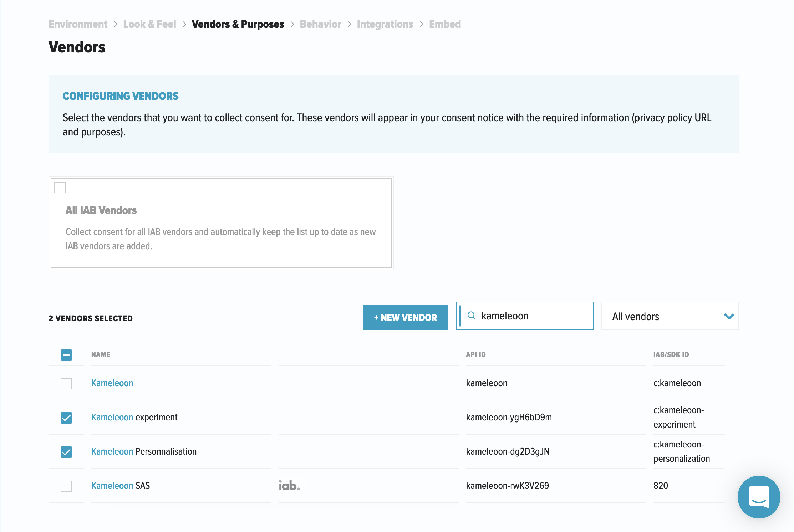Check the Kameleoon SAS checkbox
The image size is (794, 532).
point(66,486)
